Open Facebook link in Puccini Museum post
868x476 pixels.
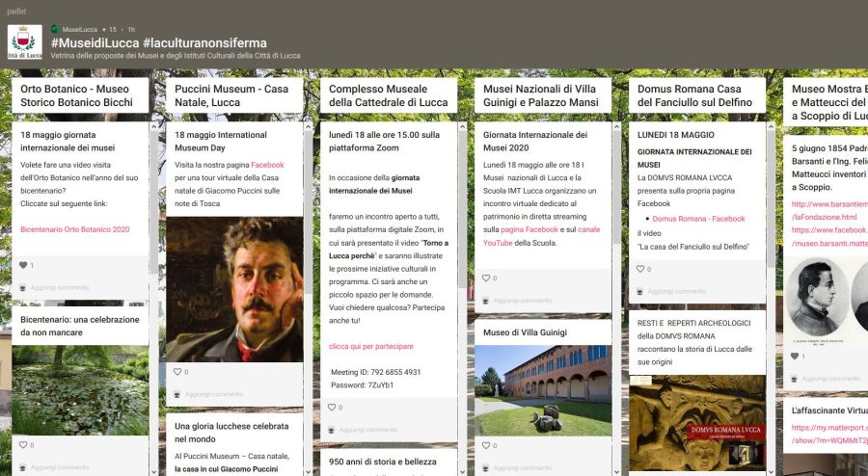point(267,165)
